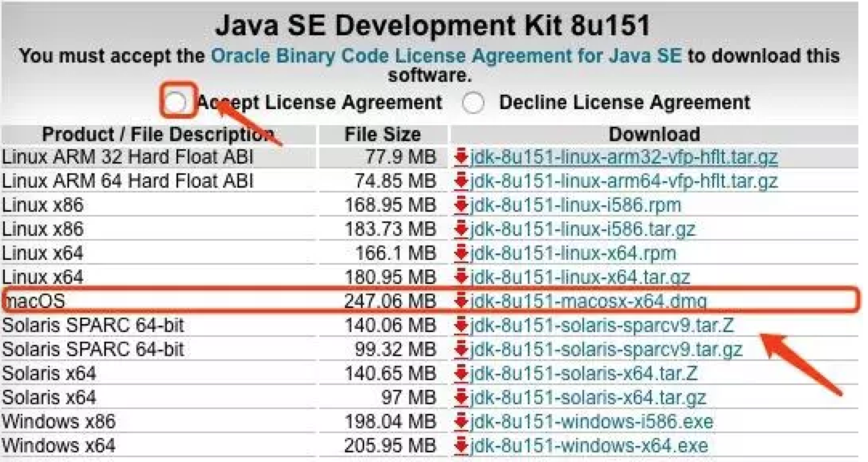Viewport: 868px width, 462px height.
Task: Click the 77.9 MB file size cell
Action: point(383,157)
